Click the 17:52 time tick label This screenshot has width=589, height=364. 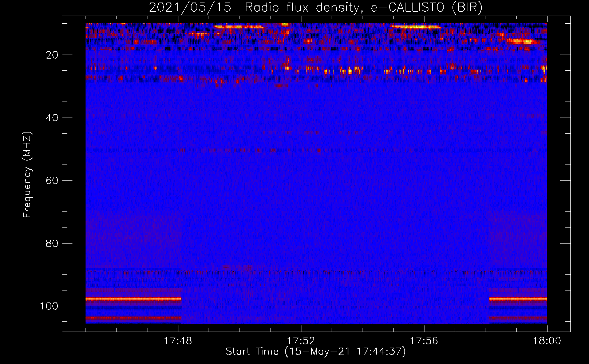[301, 341]
